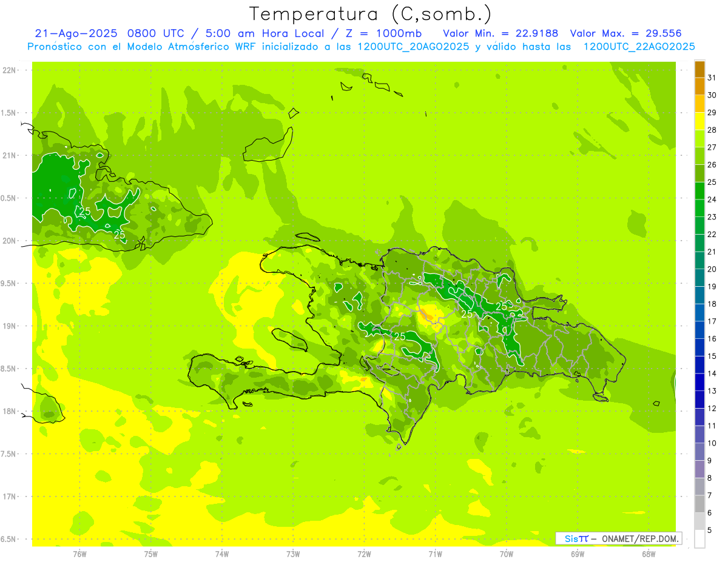Click the legend band between 19 and 20
Image resolution: width=728 pixels, height=562 pixels.
699,278
